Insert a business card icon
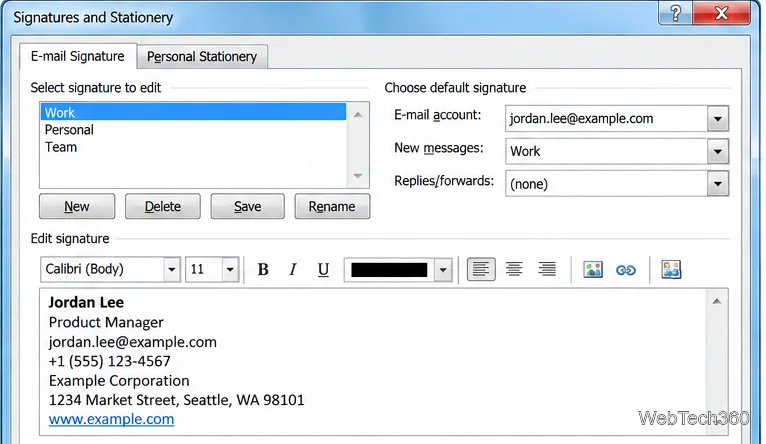The width and height of the screenshot is (766, 444). point(671,270)
